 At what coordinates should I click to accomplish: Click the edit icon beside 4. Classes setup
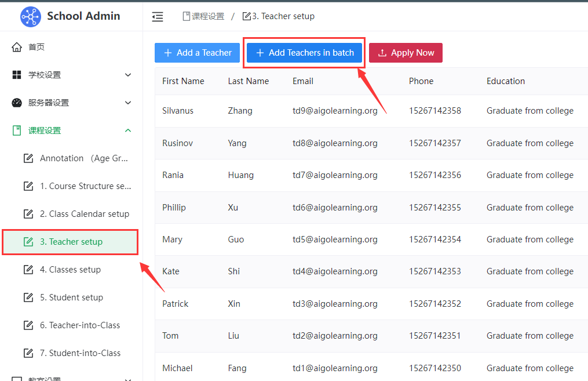pyautogui.click(x=28, y=270)
